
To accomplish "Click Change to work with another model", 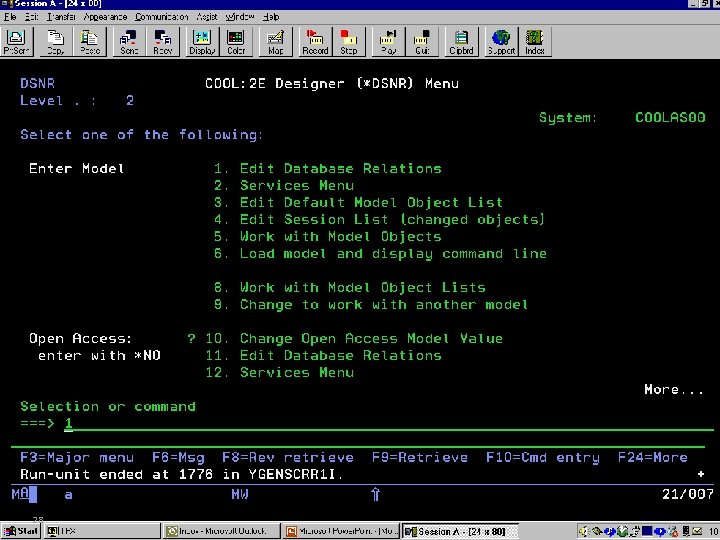I will pyautogui.click(x=371, y=304).
